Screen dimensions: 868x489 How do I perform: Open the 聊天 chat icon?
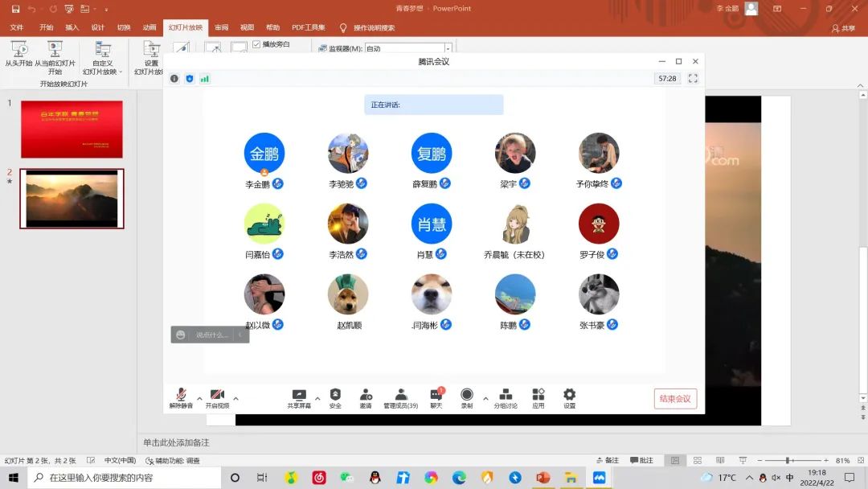436,397
